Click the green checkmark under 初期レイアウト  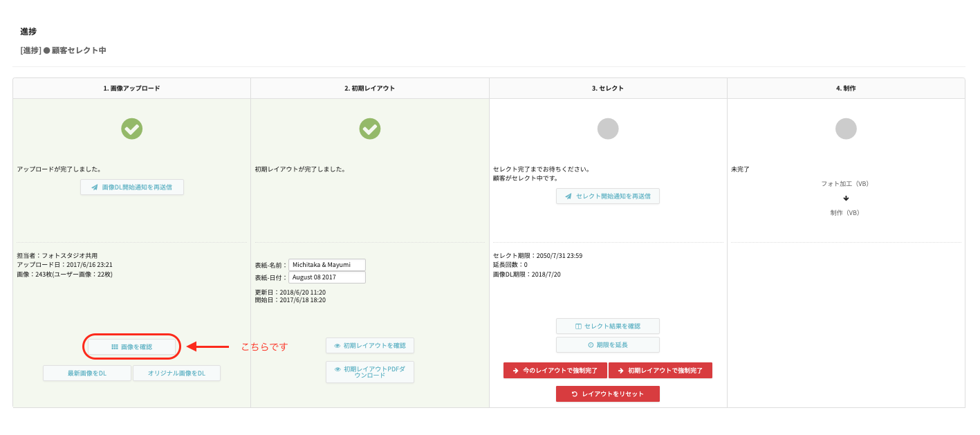[370, 129]
